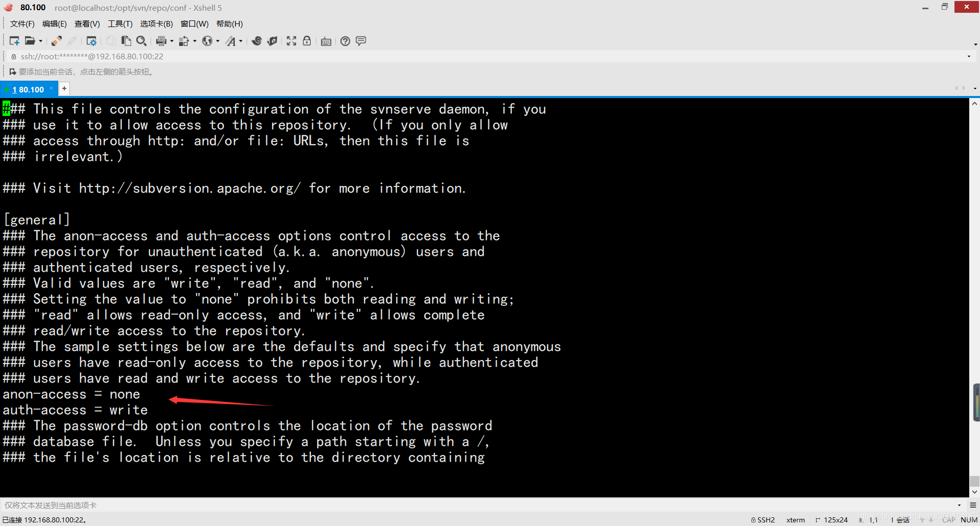Expand the Font dropdown arrow
This screenshot has height=526, width=980.
(241, 41)
